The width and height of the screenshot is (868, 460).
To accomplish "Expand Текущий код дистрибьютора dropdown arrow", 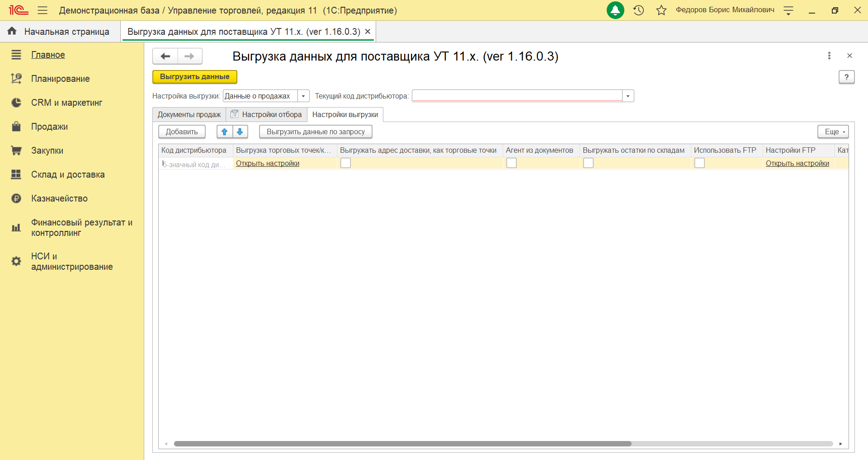I will [628, 96].
